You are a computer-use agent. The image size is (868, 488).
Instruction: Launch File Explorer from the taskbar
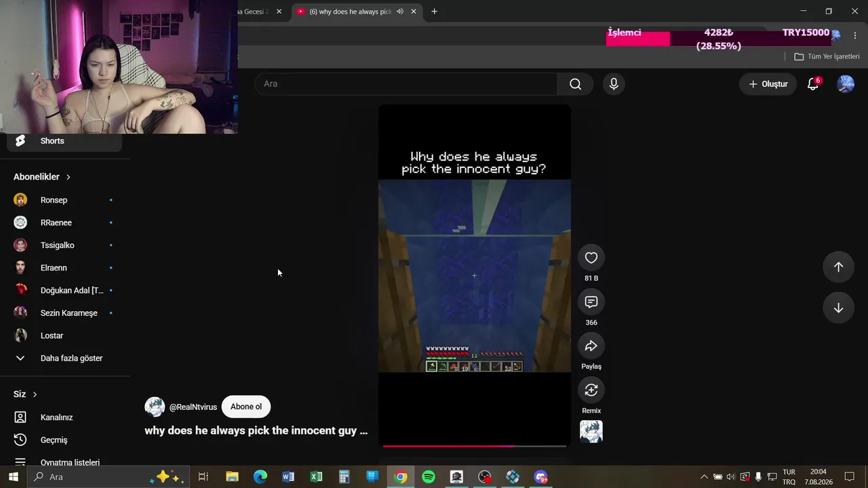(x=232, y=477)
